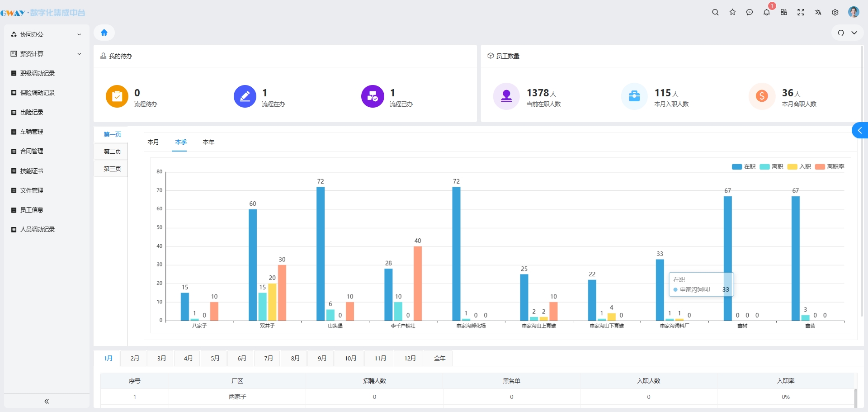The height and width of the screenshot is (412, 868).
Task: Click the favorites star icon
Action: 732,12
